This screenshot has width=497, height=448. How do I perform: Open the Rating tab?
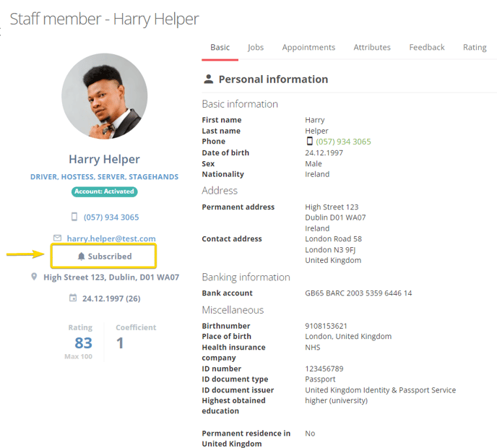[x=475, y=47]
